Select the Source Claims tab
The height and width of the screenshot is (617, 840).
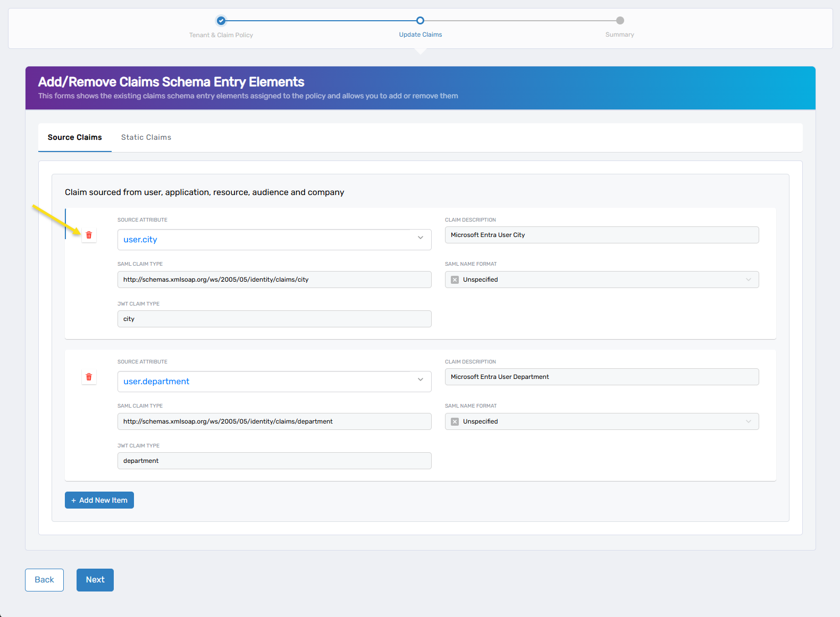point(74,137)
